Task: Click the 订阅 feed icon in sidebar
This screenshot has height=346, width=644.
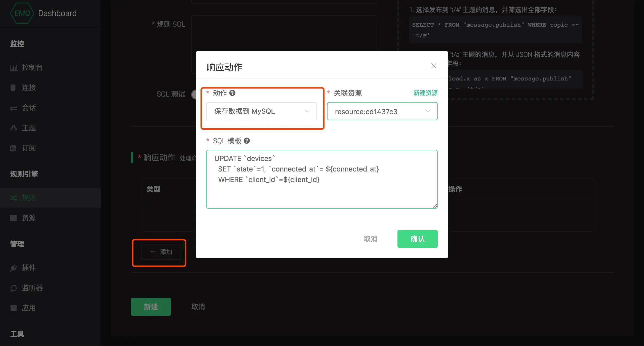Action: coord(13,148)
